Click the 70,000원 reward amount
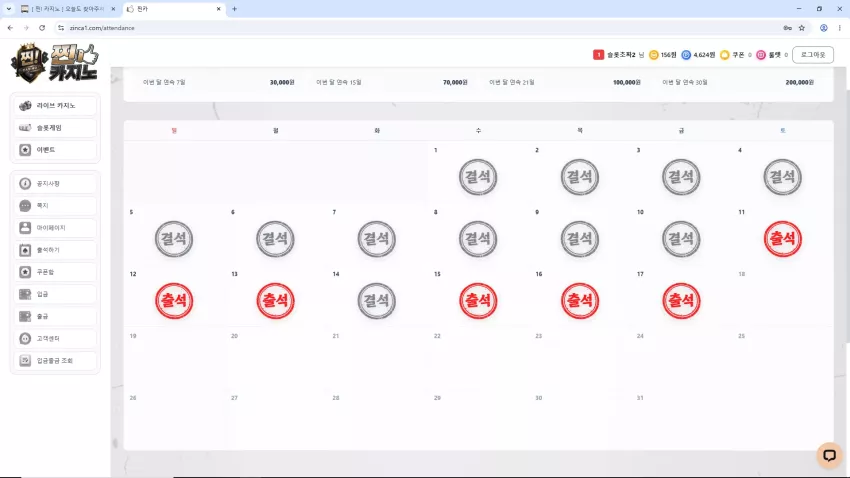Viewport: 850px width, 478px height. pyautogui.click(x=455, y=82)
